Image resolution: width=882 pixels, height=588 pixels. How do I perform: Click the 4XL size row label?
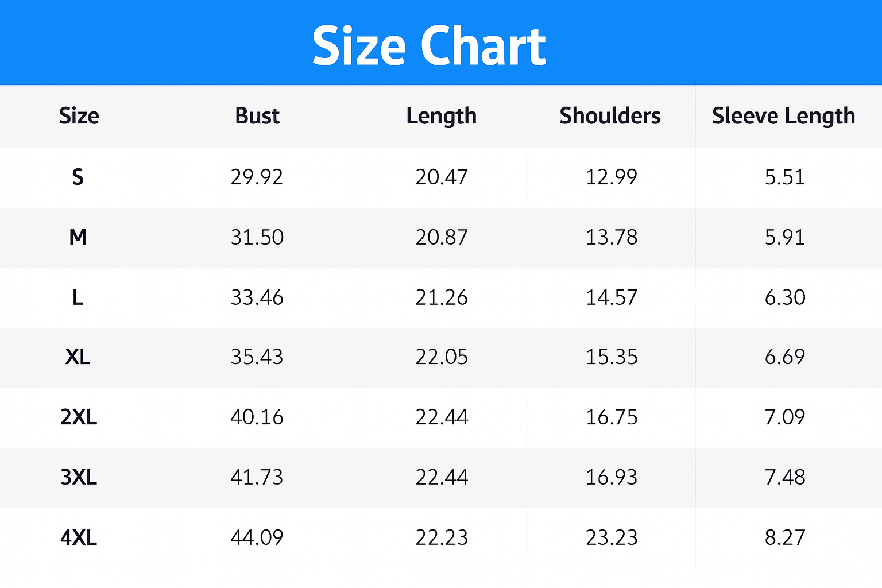[x=79, y=537]
